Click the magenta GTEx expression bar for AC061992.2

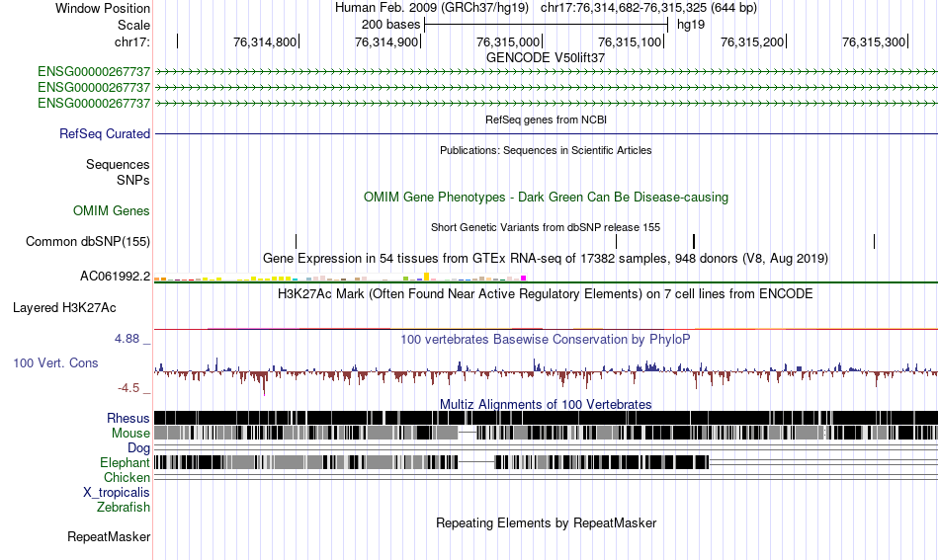click(x=524, y=279)
